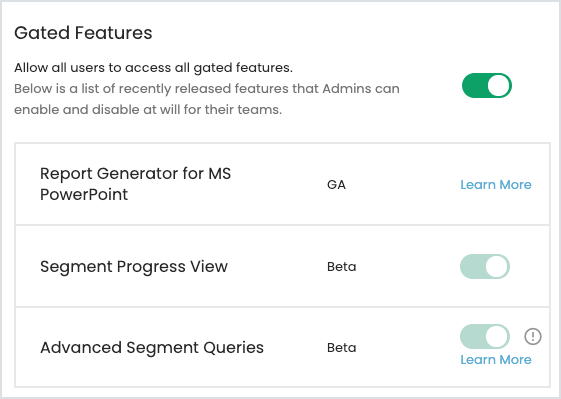This screenshot has width=561, height=399.
Task: Click the Beta label in Segment Progress View row
Action: click(x=342, y=267)
